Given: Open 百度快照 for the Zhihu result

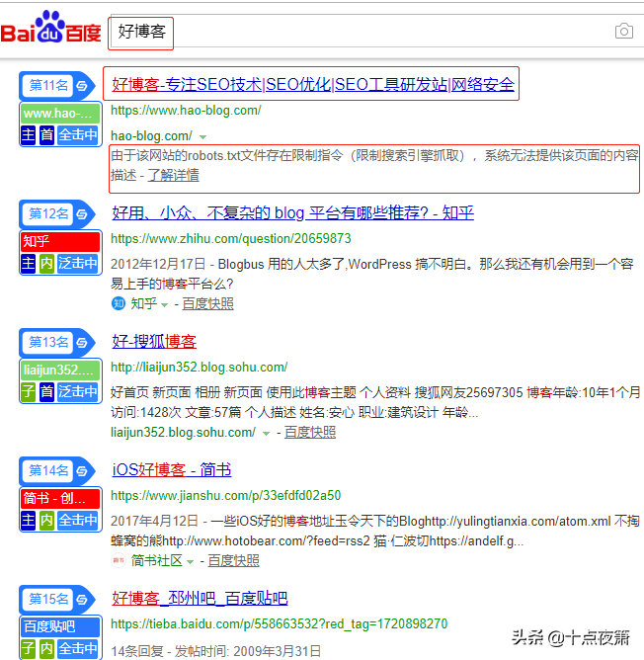Looking at the screenshot, I should point(208,303).
